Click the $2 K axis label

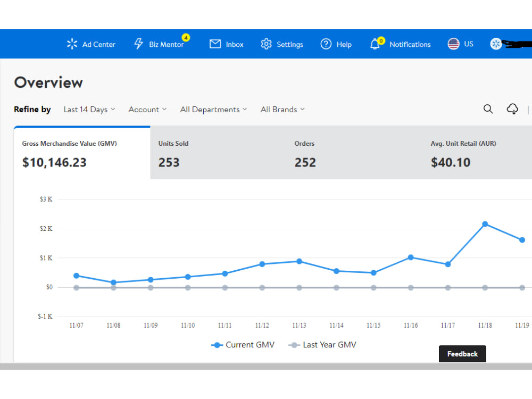point(46,229)
